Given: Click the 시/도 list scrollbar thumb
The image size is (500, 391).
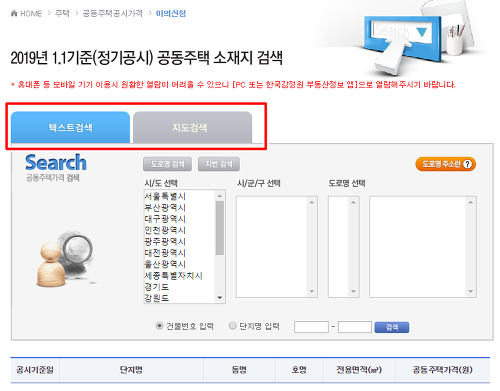Looking at the screenshot, I should [x=220, y=228].
